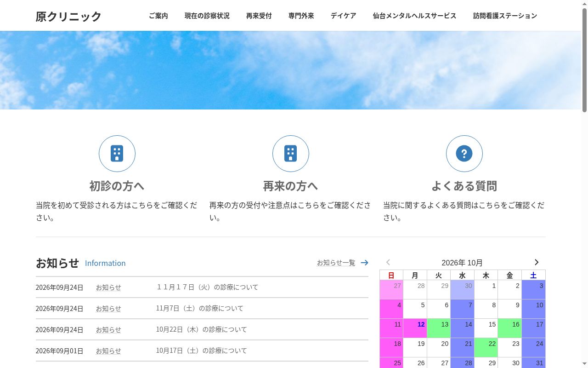Screen dimensions: 588x368
Task: Open the 初診の方へ heading link
Action: click(117, 186)
